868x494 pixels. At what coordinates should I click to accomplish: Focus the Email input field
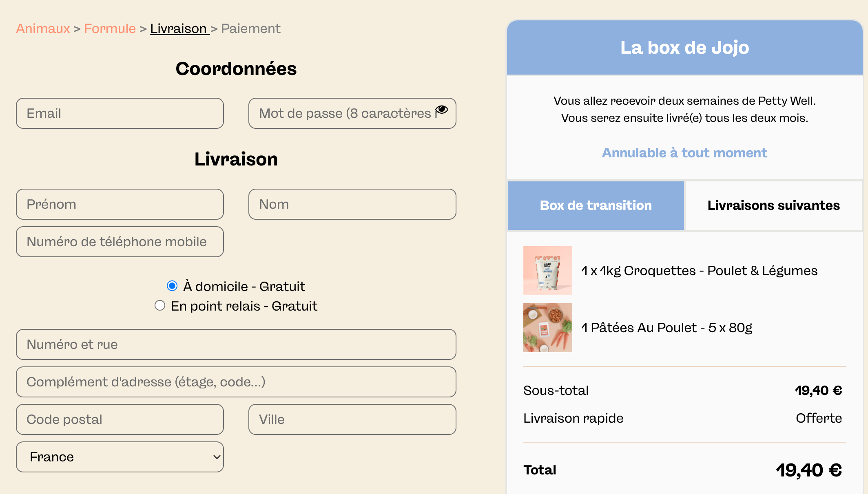[x=120, y=113]
